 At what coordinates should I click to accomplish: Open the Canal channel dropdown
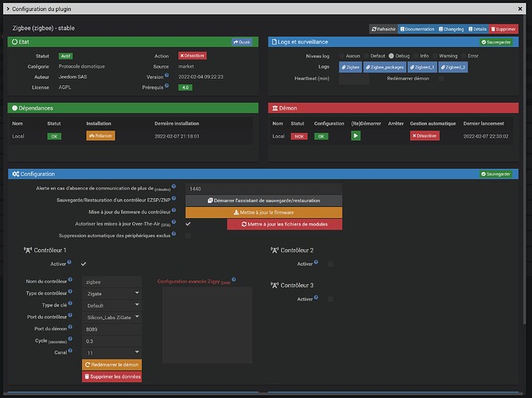pyautogui.click(x=112, y=352)
